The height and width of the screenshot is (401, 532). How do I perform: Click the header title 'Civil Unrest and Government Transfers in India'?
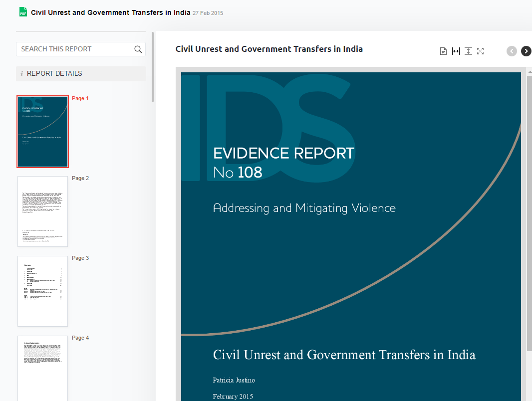pyautogui.click(x=111, y=12)
